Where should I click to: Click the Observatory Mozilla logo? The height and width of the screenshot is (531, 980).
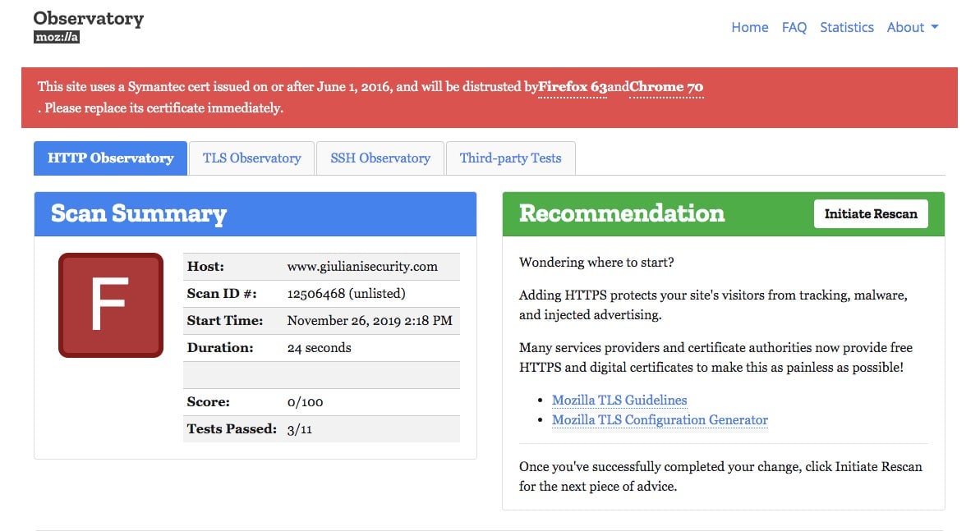coord(88,27)
